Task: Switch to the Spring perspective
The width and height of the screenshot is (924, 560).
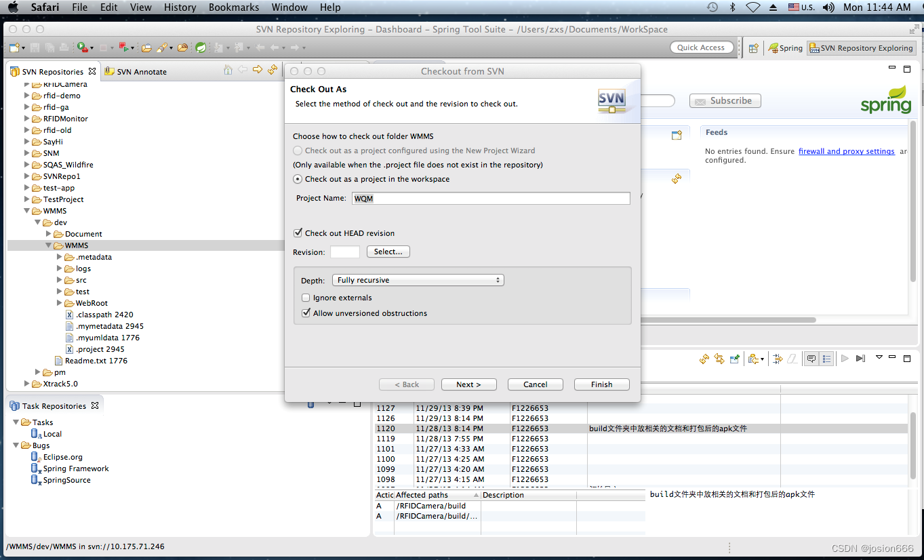Action: tap(785, 48)
